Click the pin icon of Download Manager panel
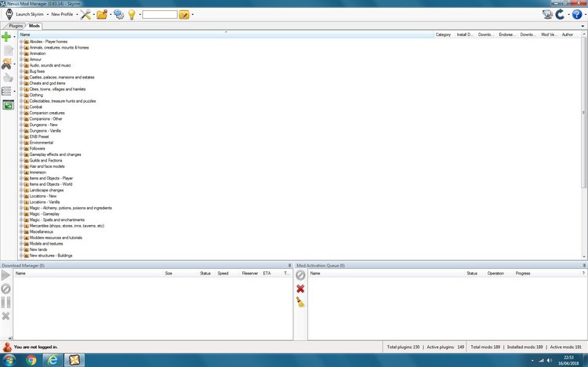The width and height of the screenshot is (588, 367). click(289, 265)
